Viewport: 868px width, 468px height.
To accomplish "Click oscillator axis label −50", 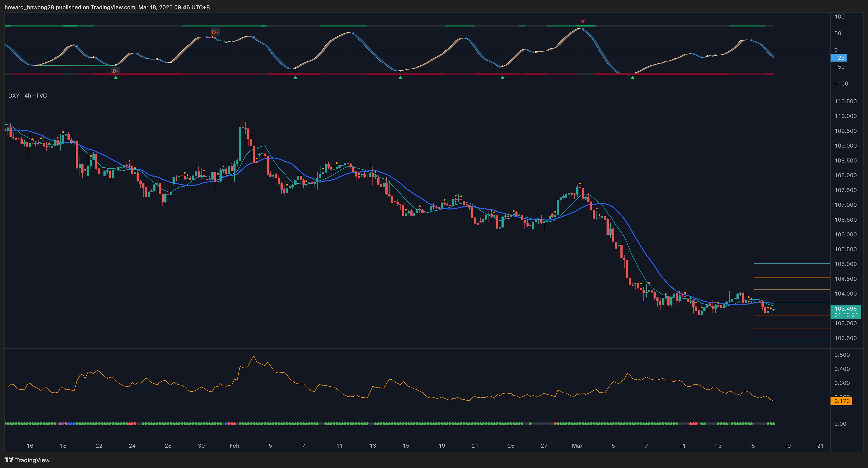I will pyautogui.click(x=839, y=67).
